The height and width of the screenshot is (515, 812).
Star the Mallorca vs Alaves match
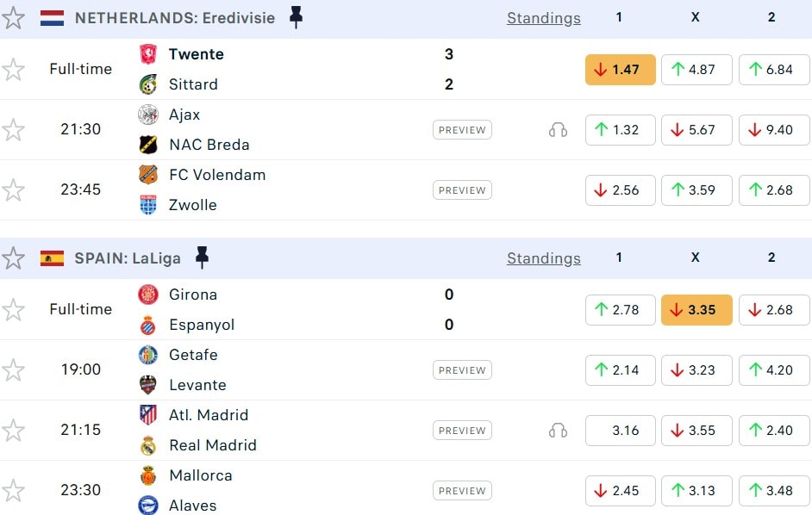(x=13, y=491)
